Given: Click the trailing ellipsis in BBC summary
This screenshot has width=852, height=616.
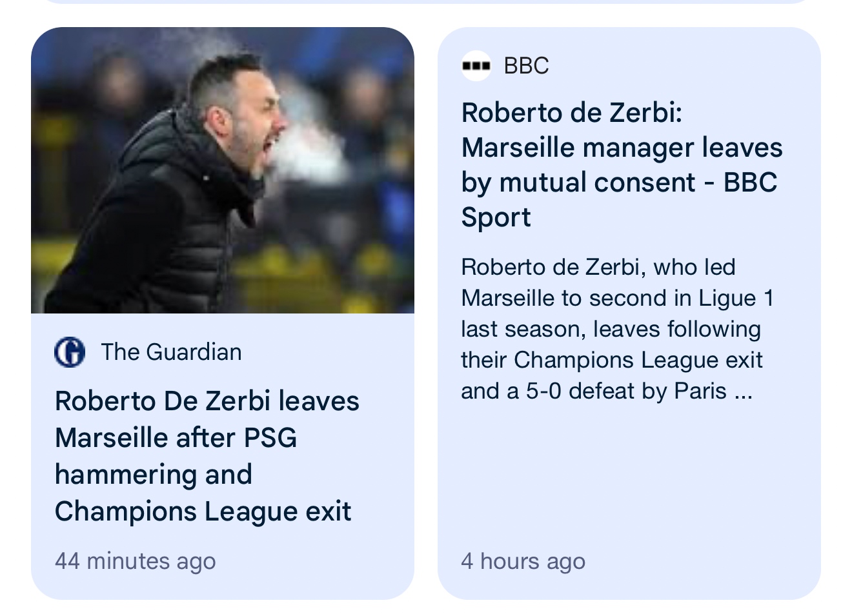Looking at the screenshot, I should point(744,392).
